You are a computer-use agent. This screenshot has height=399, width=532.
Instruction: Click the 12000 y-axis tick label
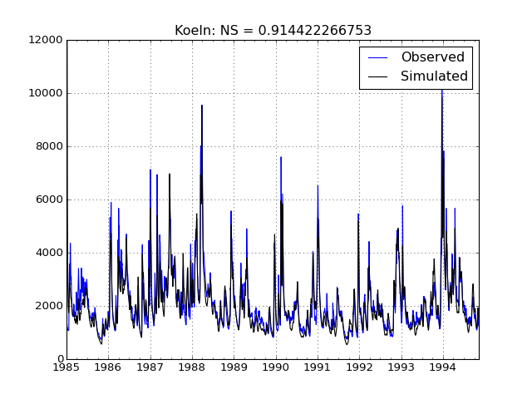tap(44, 40)
